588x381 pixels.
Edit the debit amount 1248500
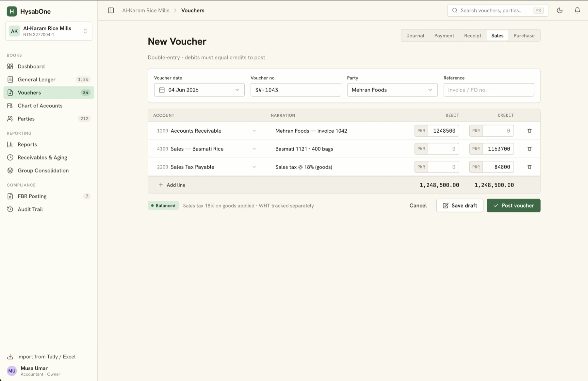coord(443,131)
